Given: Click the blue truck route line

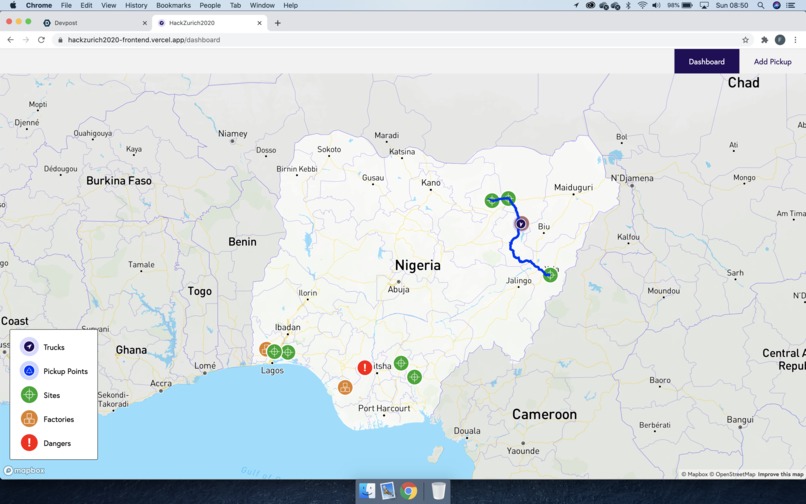Looking at the screenshot, I should coord(513,247).
